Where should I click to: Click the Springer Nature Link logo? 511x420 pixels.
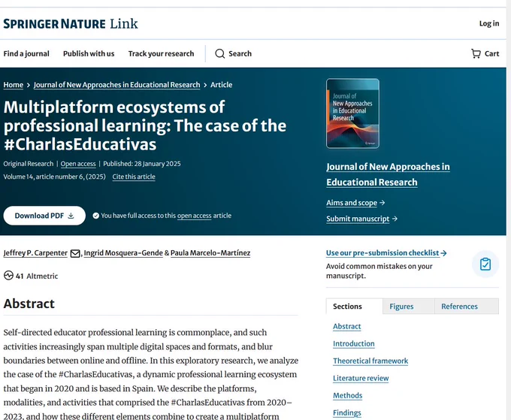click(x=71, y=24)
